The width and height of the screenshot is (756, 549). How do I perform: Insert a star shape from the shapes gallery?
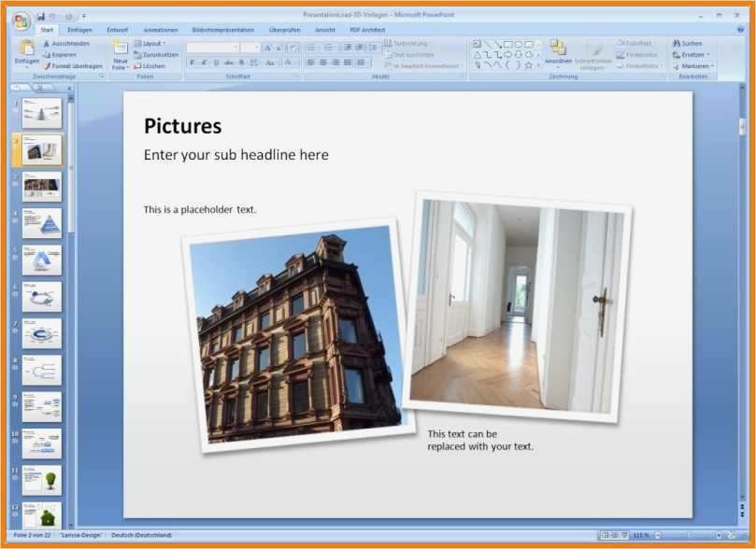(x=527, y=63)
